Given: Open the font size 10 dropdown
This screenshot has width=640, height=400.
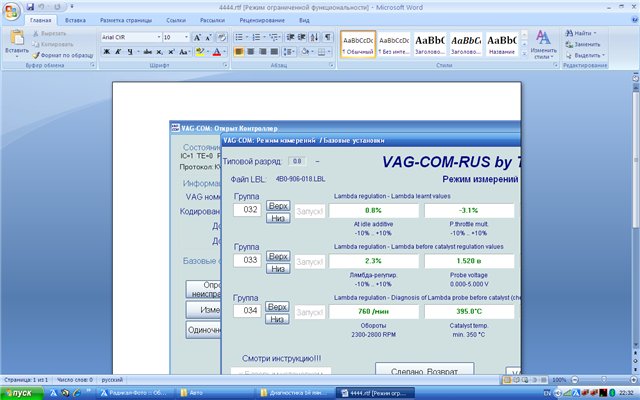Looking at the screenshot, I should (x=186, y=37).
